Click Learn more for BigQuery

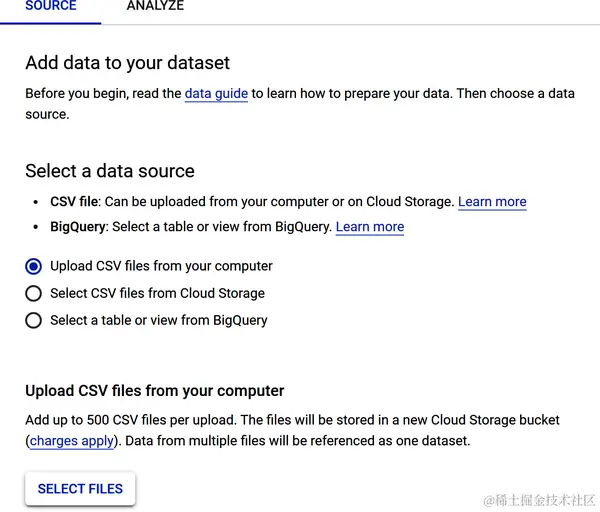pyautogui.click(x=370, y=227)
